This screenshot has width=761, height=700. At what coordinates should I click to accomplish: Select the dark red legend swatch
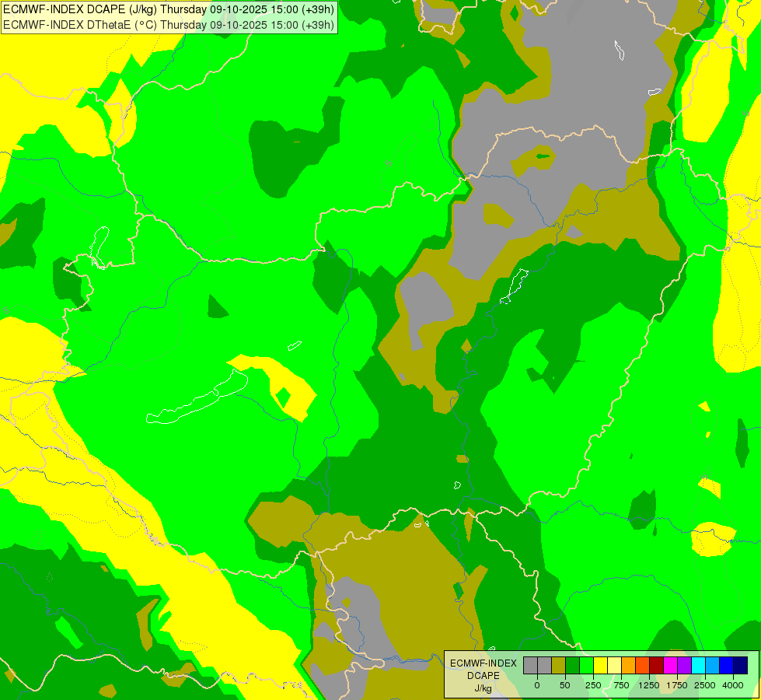657,666
